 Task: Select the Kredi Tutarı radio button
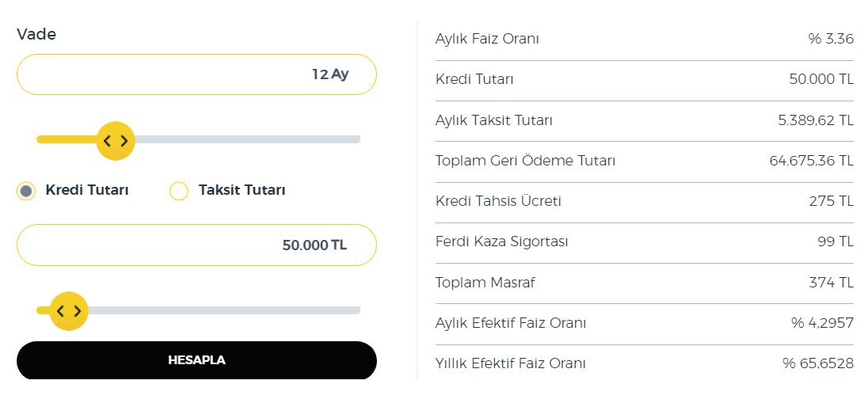tap(26, 191)
